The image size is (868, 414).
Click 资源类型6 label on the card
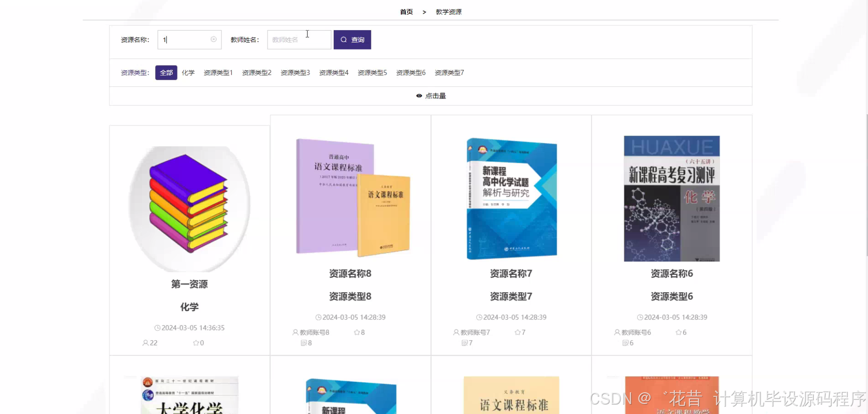tap(672, 296)
